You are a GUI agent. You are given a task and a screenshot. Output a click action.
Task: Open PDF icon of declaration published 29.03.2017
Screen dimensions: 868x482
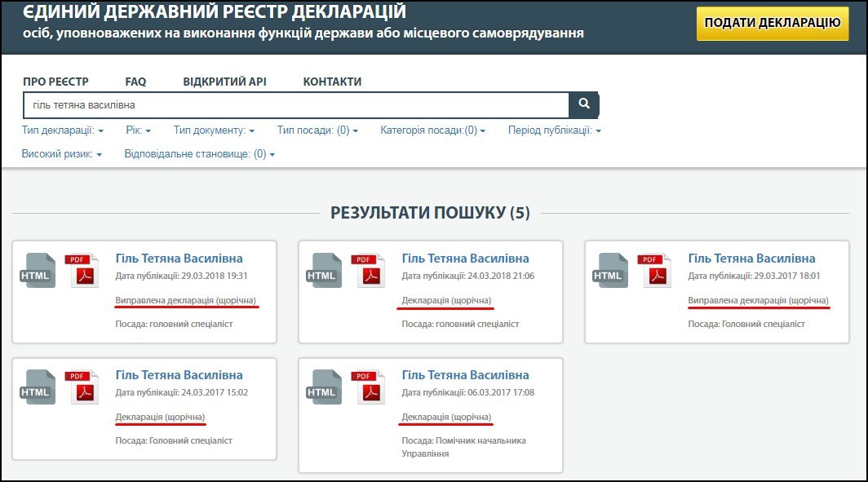tap(654, 271)
